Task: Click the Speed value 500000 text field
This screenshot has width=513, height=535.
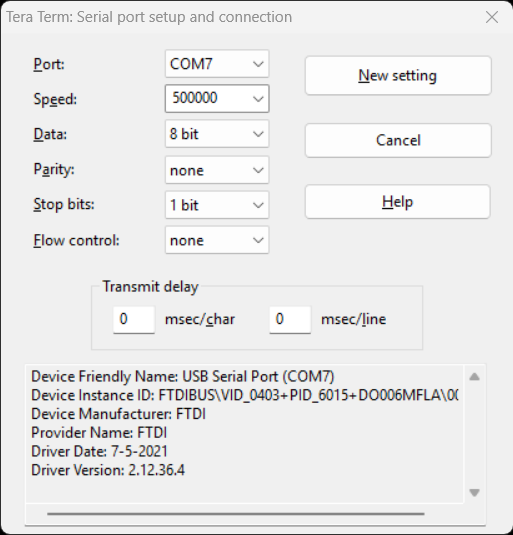Action: click(x=208, y=98)
